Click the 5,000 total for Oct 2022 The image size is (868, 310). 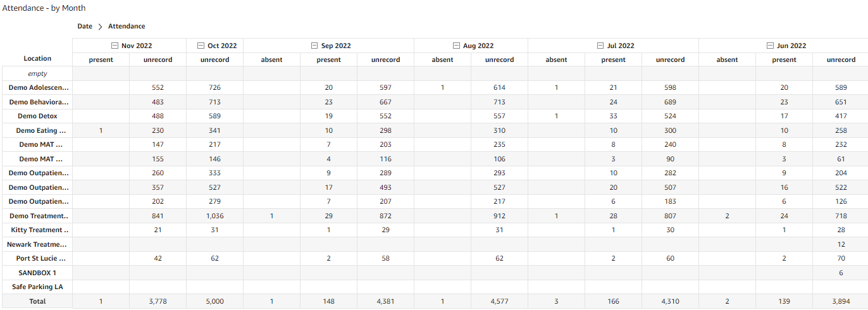pos(214,302)
